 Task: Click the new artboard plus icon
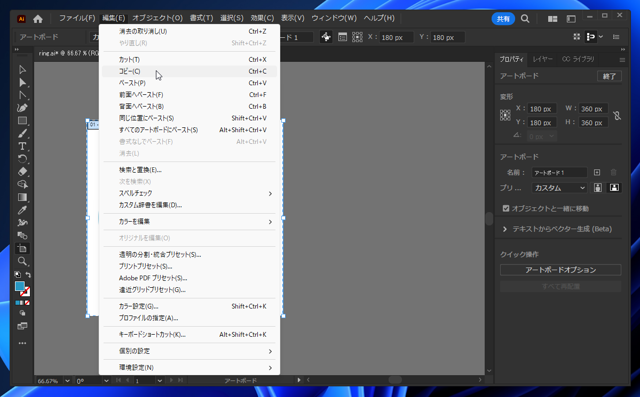tap(597, 173)
